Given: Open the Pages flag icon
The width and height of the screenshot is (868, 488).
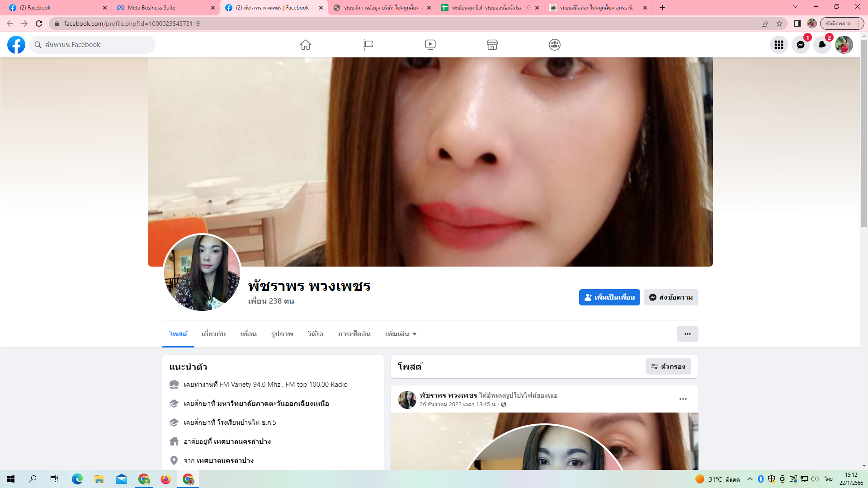Looking at the screenshot, I should [368, 45].
